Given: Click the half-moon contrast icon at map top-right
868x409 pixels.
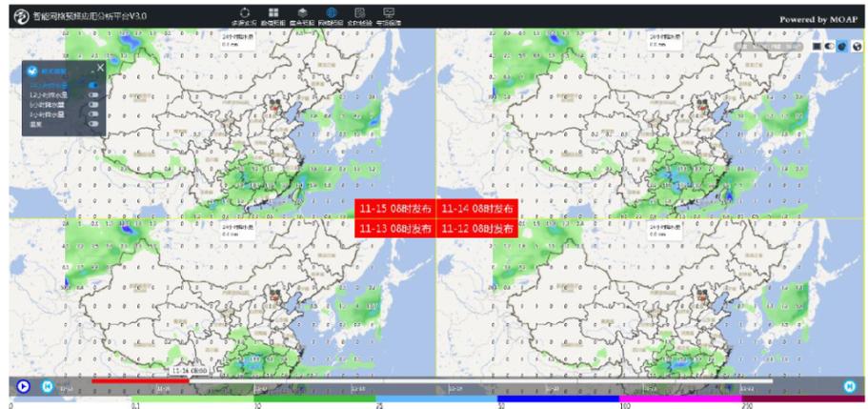Looking at the screenshot, I should pos(829,46).
